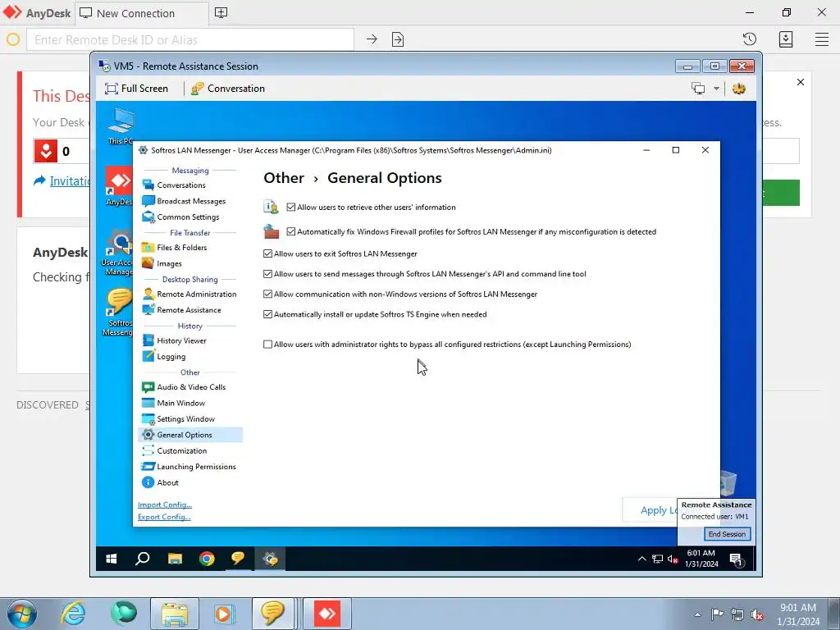Image resolution: width=840 pixels, height=630 pixels.
Task: Toggle non-Windows versions communication checkbox
Action: 268,294
